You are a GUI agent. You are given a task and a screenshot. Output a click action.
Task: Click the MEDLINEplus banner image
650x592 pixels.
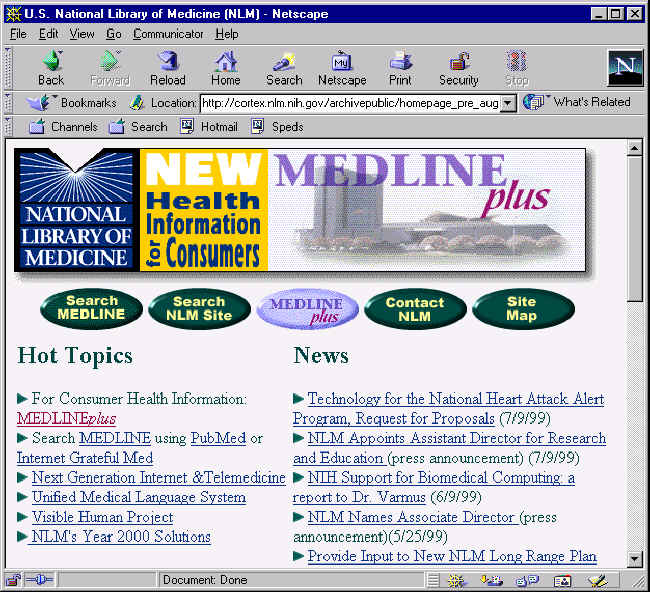click(427, 210)
